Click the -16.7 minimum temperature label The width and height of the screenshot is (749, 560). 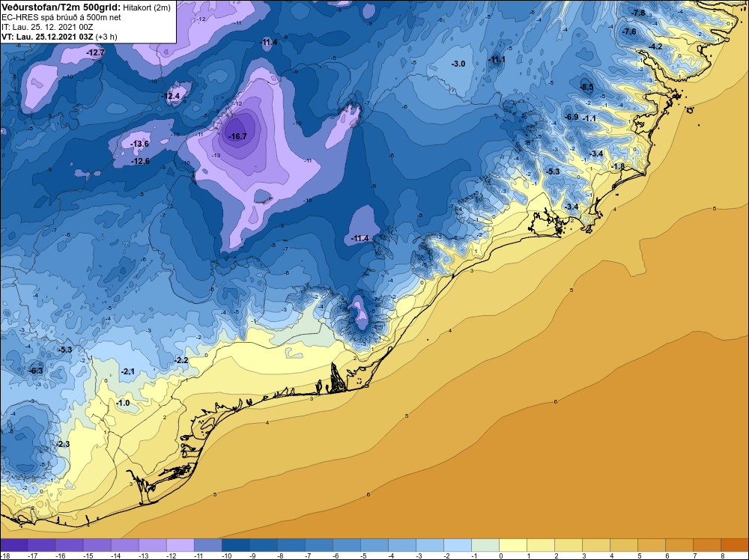[238, 136]
